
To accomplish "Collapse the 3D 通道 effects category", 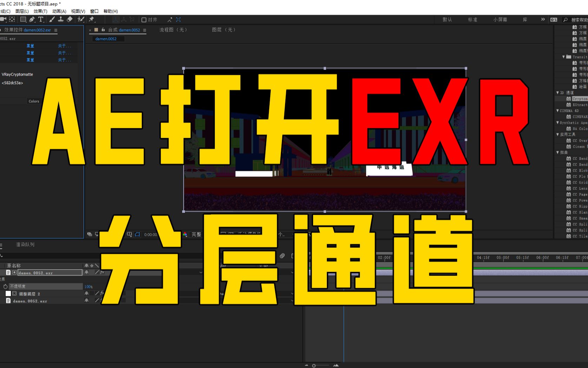I will 558,93.
